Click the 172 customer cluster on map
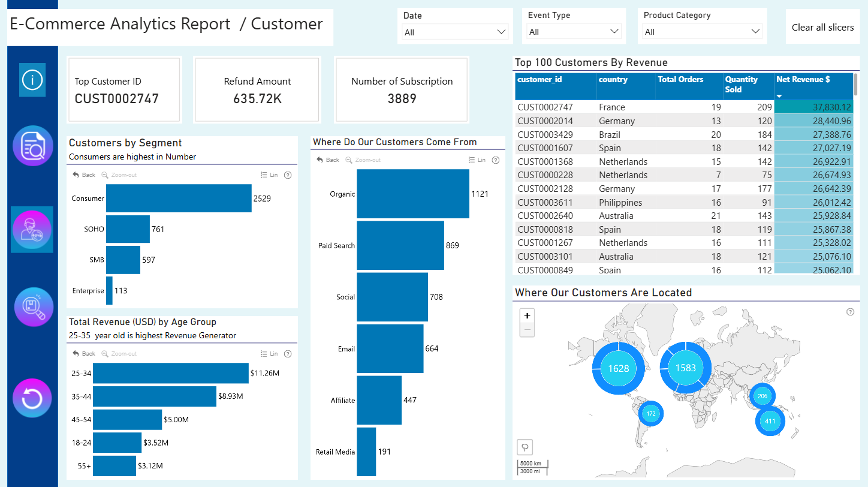Screen dimensions: 868x487 point(651,414)
